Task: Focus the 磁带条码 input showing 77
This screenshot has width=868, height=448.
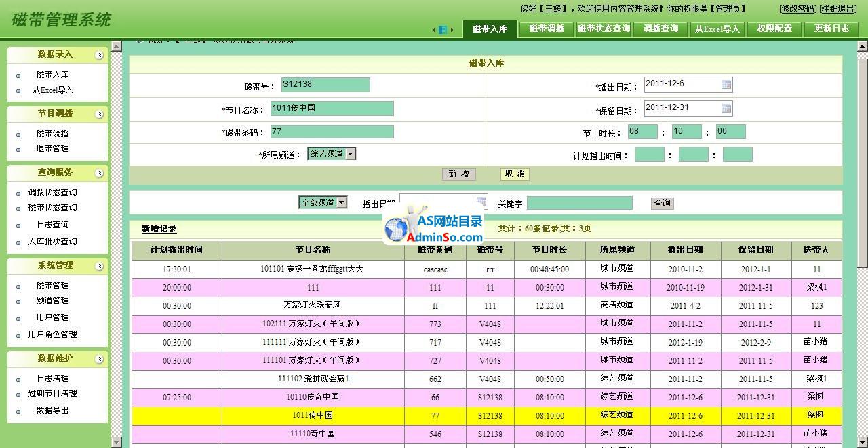Action: pyautogui.click(x=332, y=132)
